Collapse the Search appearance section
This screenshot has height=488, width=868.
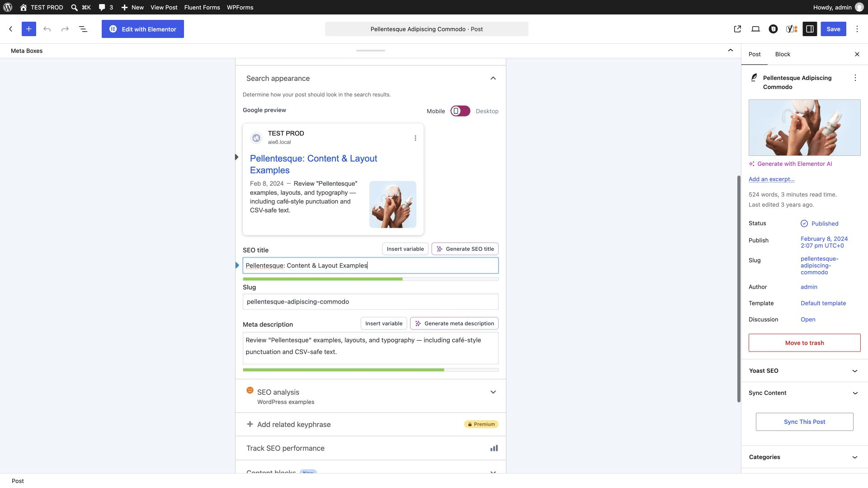[x=371, y=78]
